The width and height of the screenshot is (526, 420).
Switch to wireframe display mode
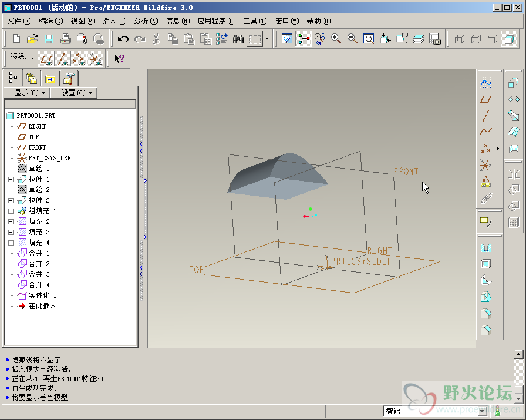(459, 39)
